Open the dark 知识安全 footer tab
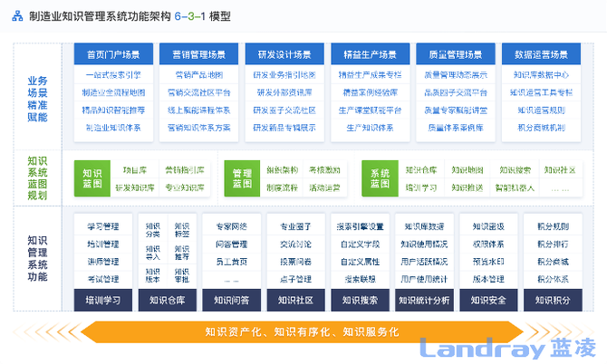The height and width of the screenshot is (364, 607). click(488, 300)
